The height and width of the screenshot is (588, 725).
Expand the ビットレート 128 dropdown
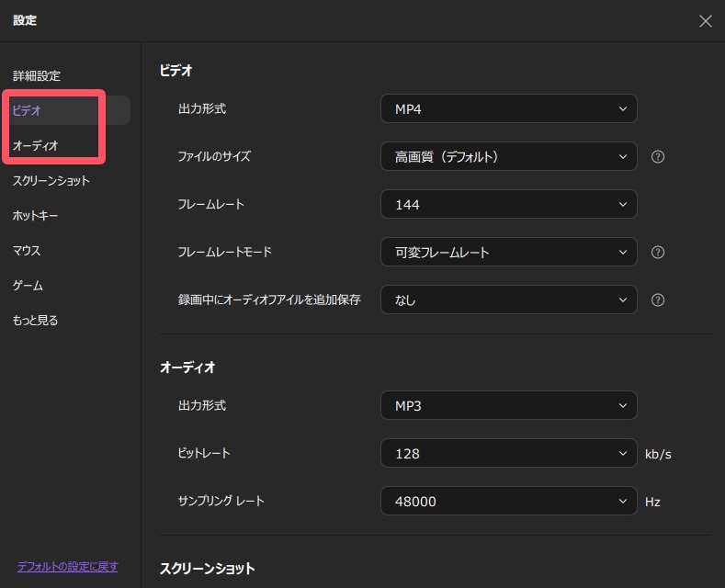tap(508, 453)
